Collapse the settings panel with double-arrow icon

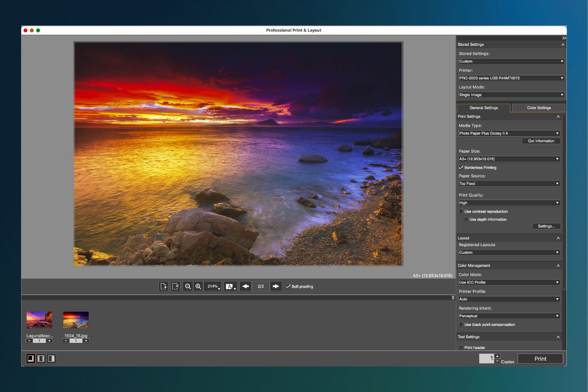point(564,38)
